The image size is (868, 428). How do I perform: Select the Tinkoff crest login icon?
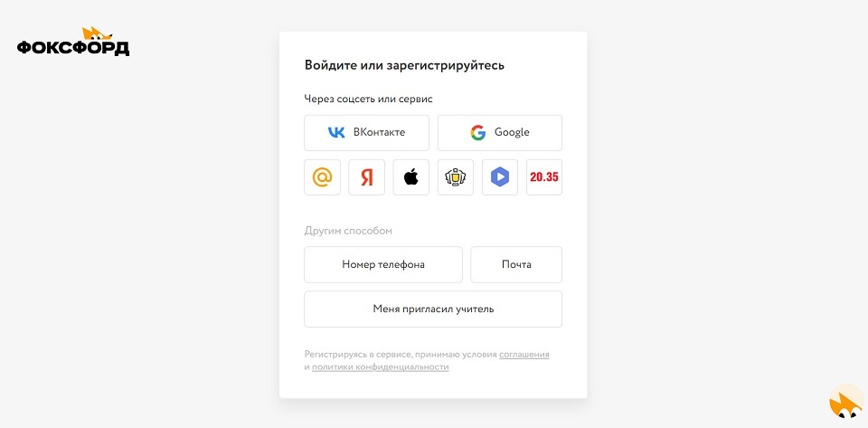tap(456, 177)
